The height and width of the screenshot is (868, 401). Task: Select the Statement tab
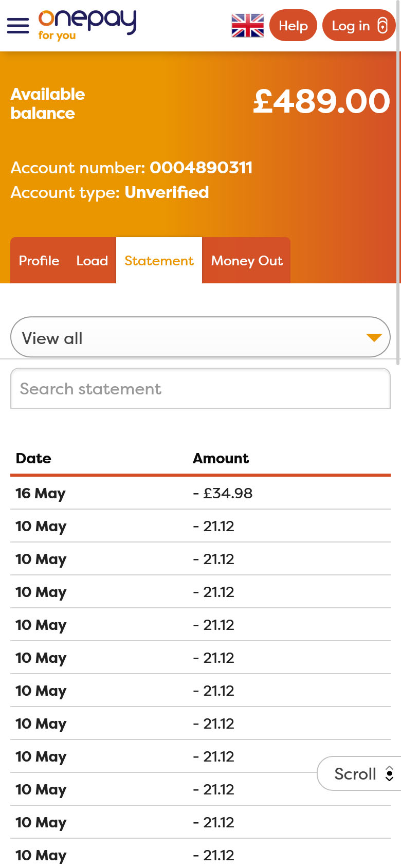click(x=159, y=261)
